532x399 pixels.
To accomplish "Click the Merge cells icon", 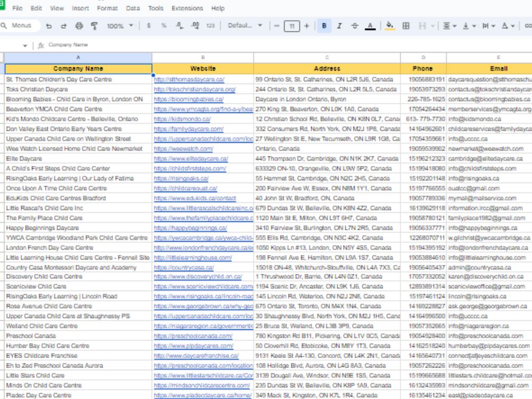I will [x=422, y=26].
